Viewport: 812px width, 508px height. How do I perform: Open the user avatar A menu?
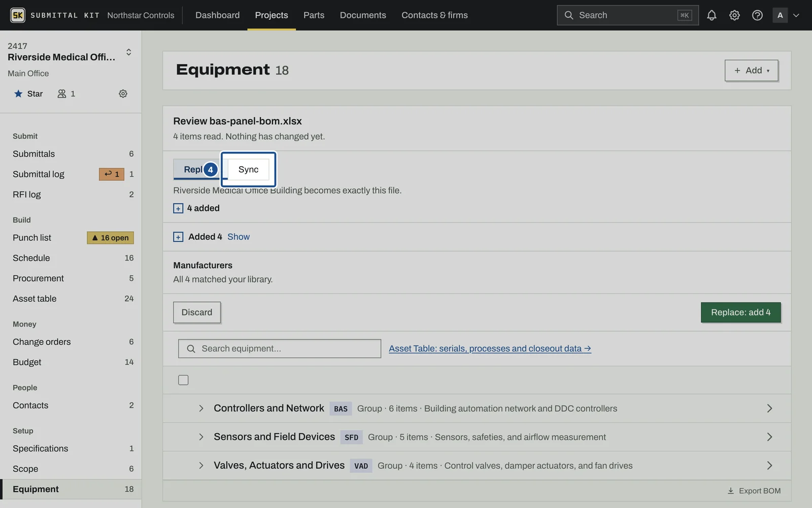[780, 15]
